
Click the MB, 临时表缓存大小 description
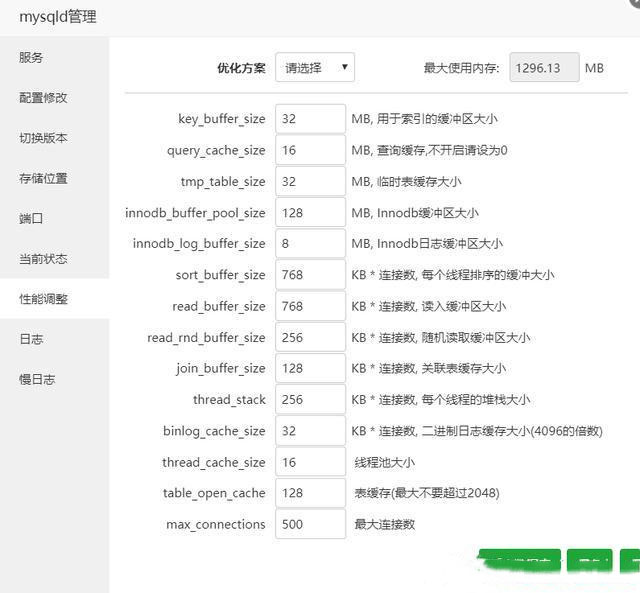pos(407,182)
